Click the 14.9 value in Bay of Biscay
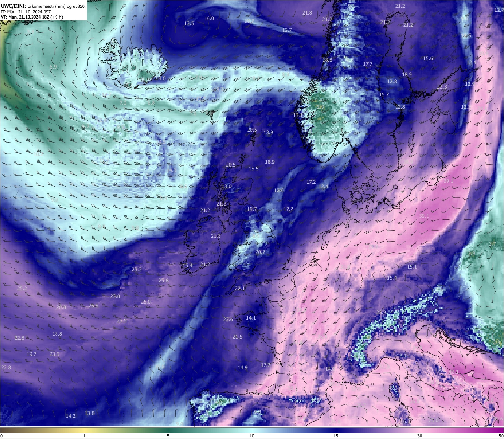The width and height of the screenshot is (504, 439). coord(243,368)
